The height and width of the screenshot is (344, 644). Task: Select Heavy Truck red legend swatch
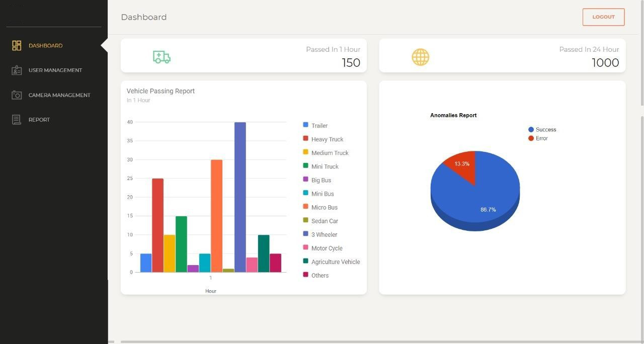coord(305,138)
